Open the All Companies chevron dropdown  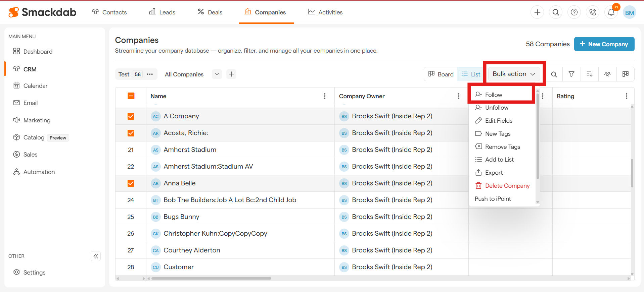217,74
